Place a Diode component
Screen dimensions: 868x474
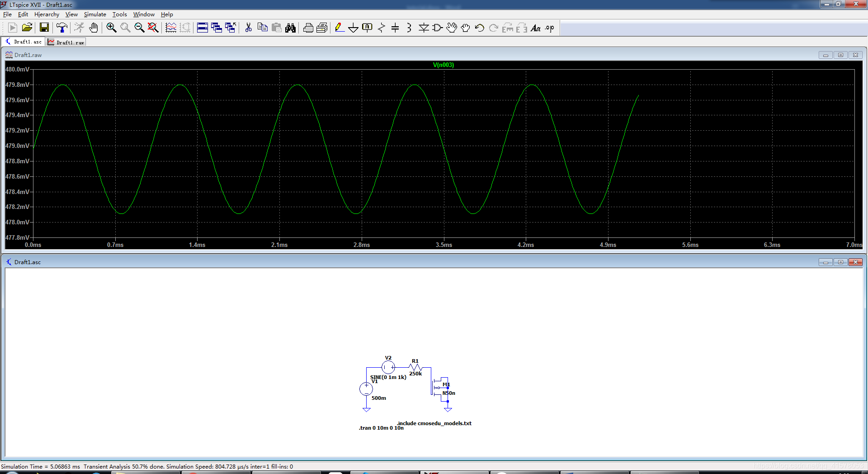click(424, 28)
